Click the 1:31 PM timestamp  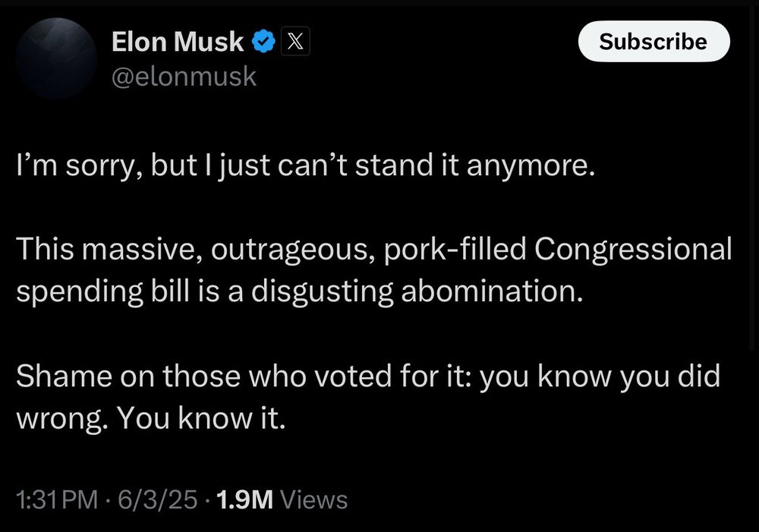pos(57,499)
